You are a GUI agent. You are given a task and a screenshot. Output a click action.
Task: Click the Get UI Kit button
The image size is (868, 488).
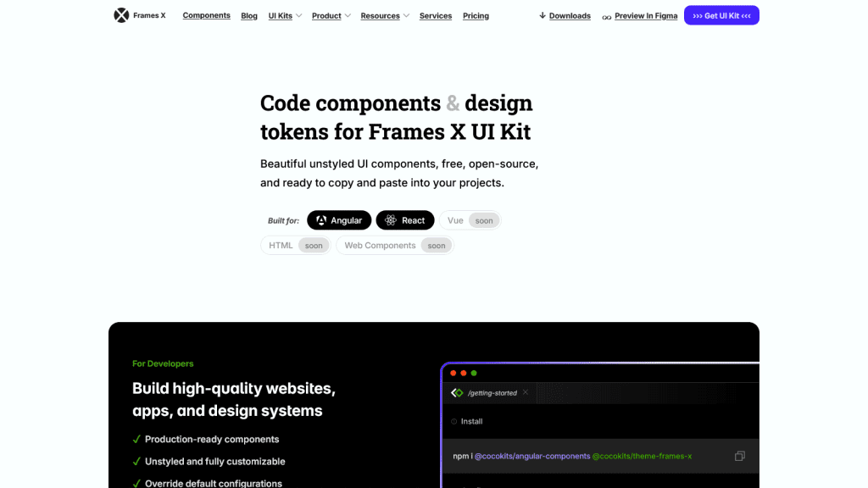pyautogui.click(x=721, y=14)
